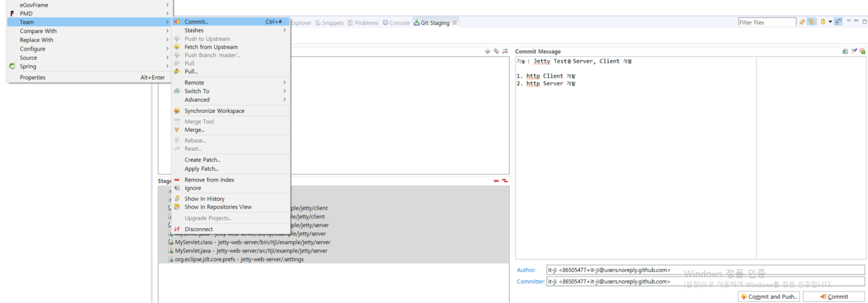Open the Source context submenu
The width and height of the screenshot is (868, 303).
pos(89,57)
